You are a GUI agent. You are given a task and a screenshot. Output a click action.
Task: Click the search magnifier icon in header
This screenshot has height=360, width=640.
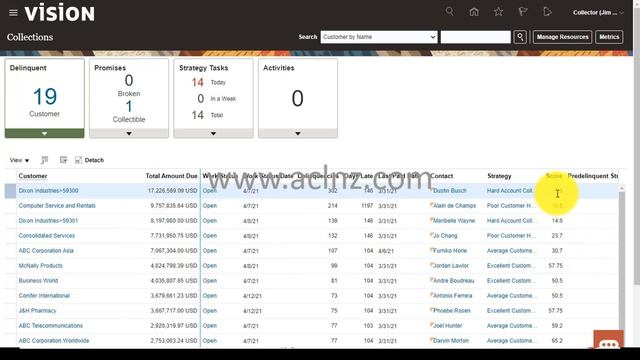[x=449, y=12]
